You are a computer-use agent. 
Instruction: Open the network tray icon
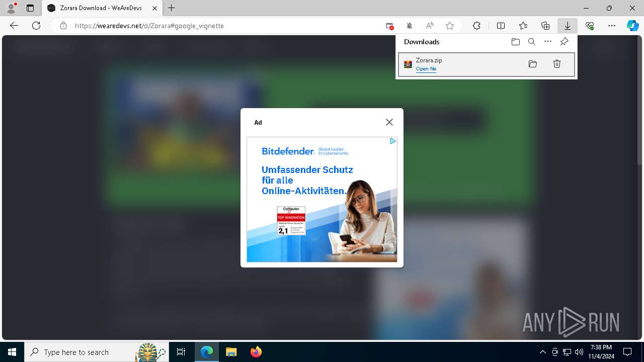[567, 352]
